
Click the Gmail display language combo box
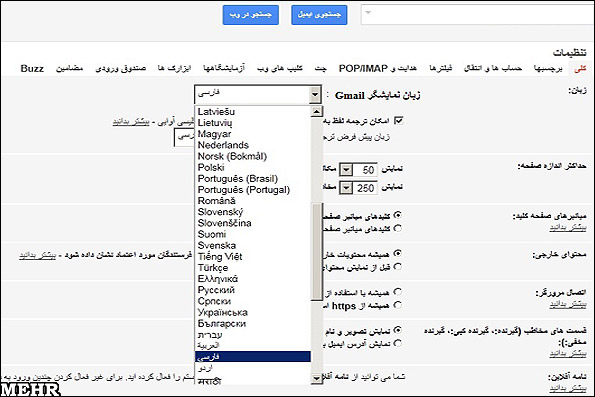[x=258, y=95]
